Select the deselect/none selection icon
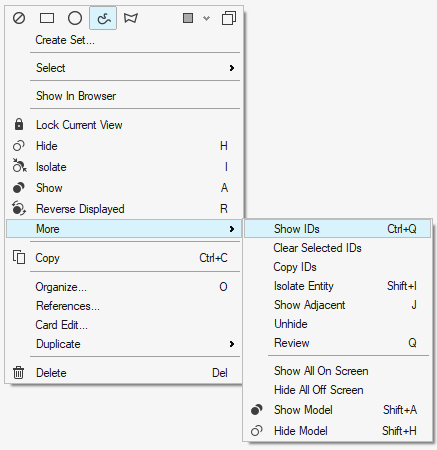The image size is (437, 450). [19, 18]
